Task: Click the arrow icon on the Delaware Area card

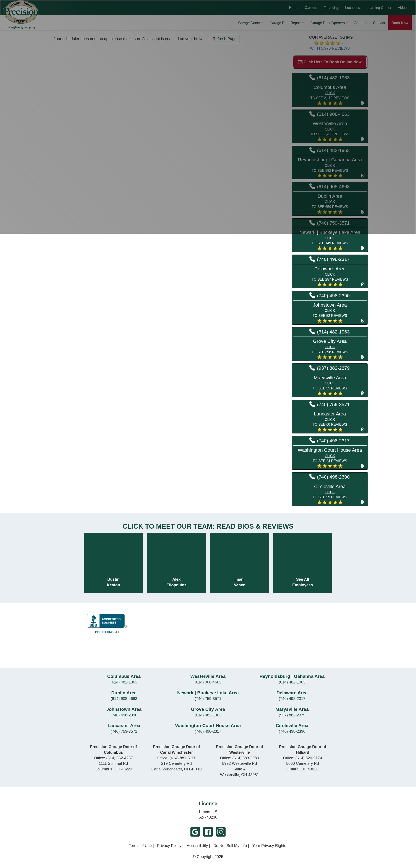Action: pos(362,284)
